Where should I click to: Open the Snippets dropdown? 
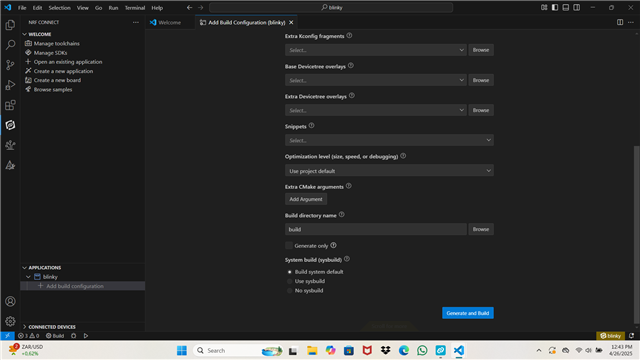[389, 140]
